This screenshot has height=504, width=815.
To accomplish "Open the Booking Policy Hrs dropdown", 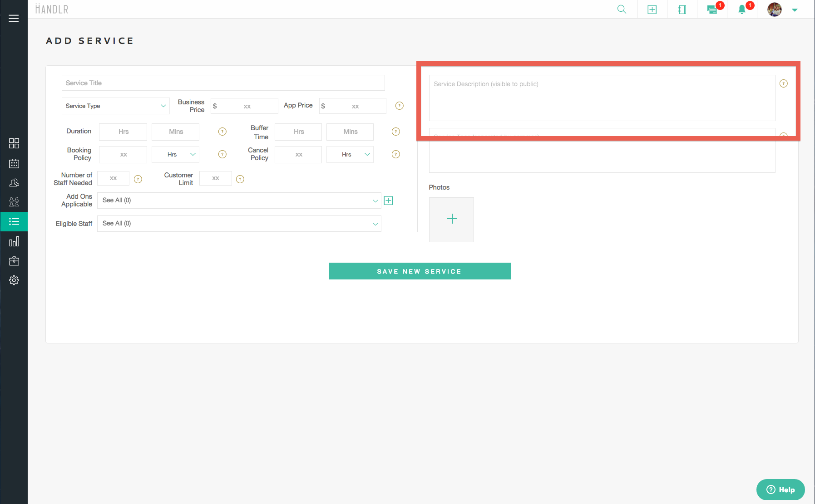I will 175,155.
